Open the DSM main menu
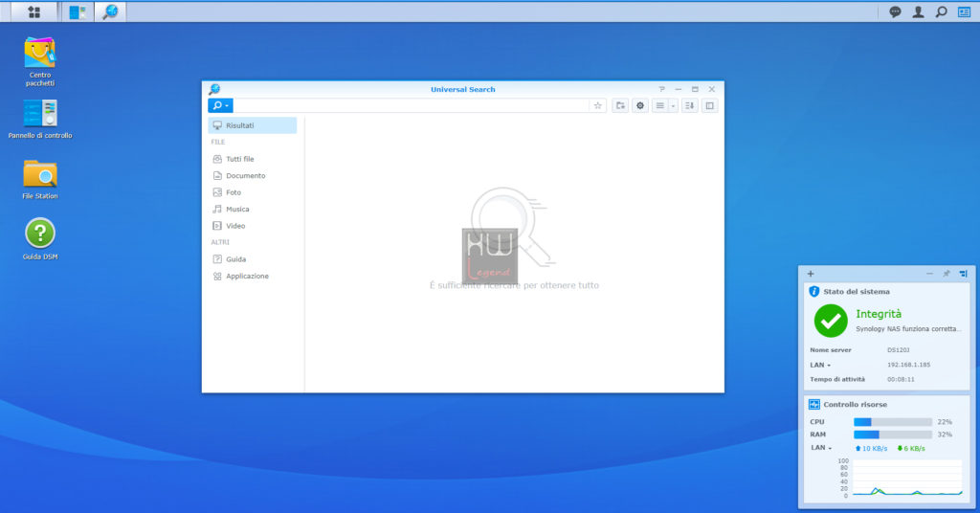This screenshot has width=980, height=513. click(33, 11)
